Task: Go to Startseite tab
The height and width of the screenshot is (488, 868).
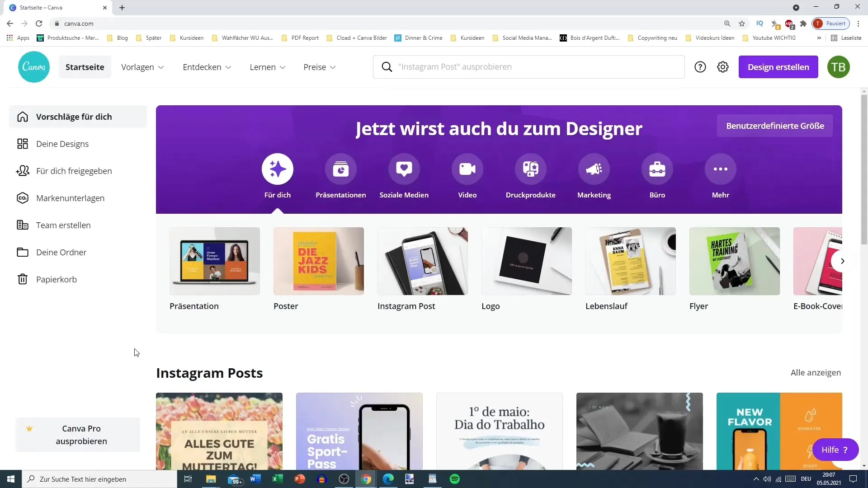Action: 85,67
